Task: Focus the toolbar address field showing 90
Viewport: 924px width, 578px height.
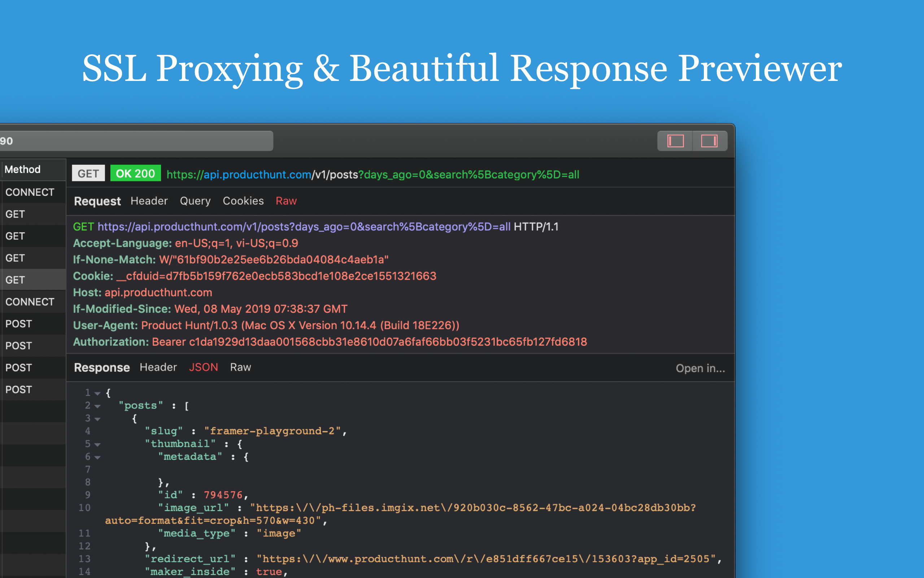Action: point(136,141)
